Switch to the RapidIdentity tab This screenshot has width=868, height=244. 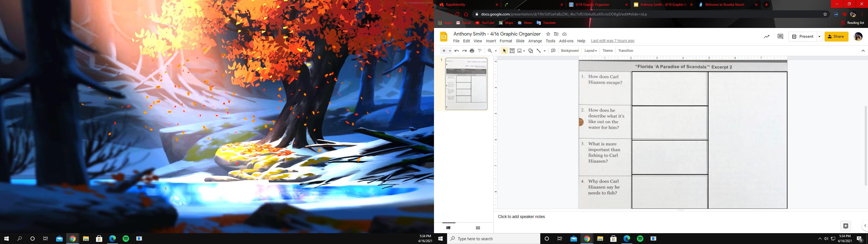point(469,5)
